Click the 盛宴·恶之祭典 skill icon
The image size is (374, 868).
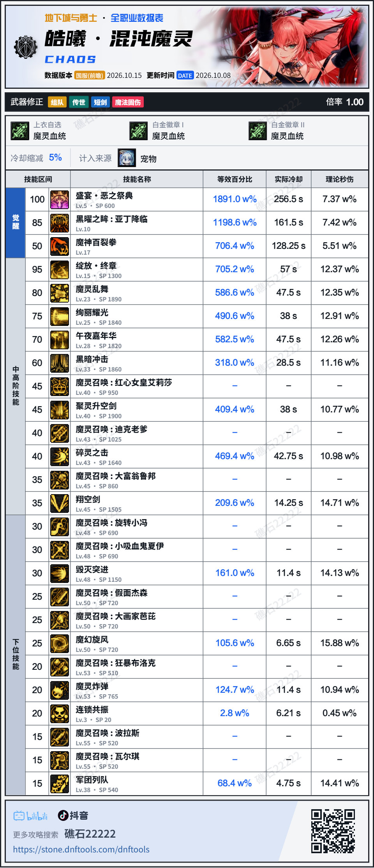(x=60, y=199)
